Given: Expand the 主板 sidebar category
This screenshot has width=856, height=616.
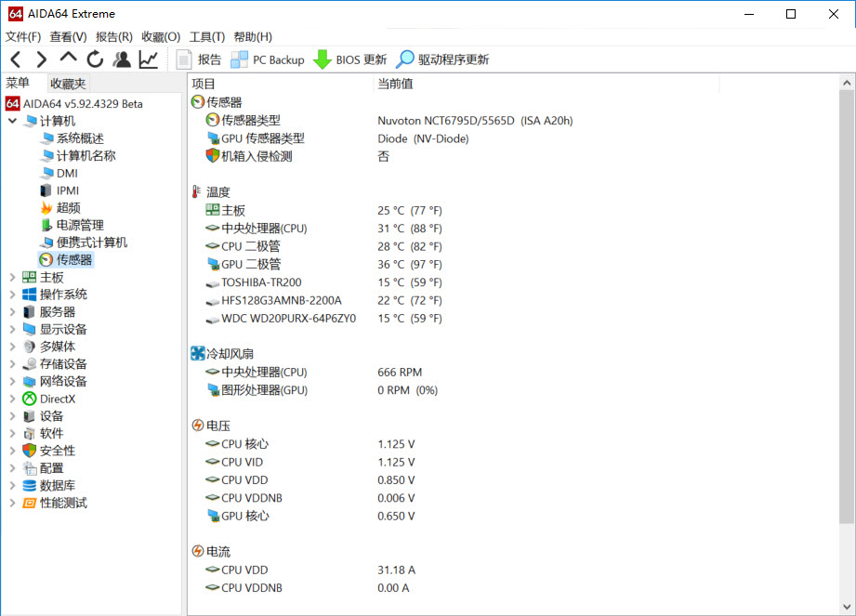Looking at the screenshot, I should [13, 276].
